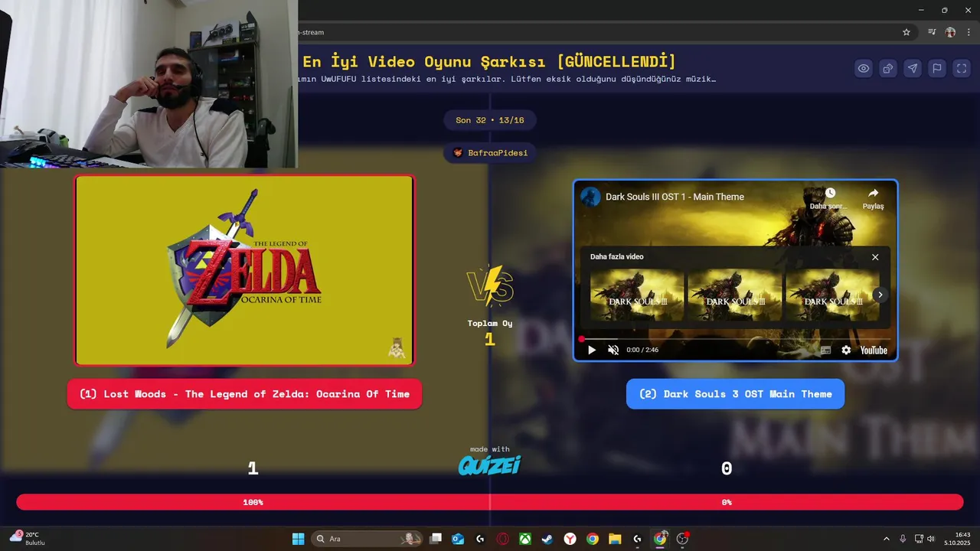Click the Zelda Ocarina of Time video thumbnail
The image size is (980, 551).
(x=244, y=270)
